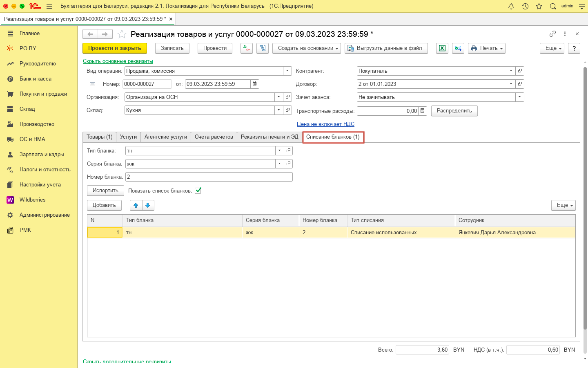Open the Зачет аванса dropdown list
Viewport: 588px width, 368px height.
point(519,97)
